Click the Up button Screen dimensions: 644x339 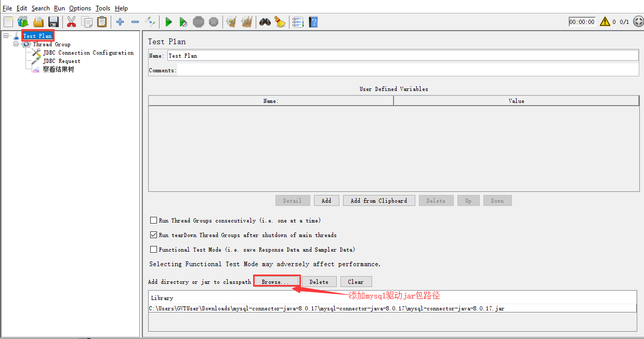coord(468,201)
